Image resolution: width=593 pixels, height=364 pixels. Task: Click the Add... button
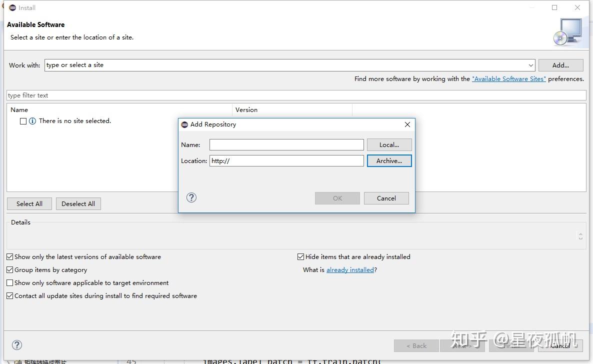pyautogui.click(x=560, y=65)
